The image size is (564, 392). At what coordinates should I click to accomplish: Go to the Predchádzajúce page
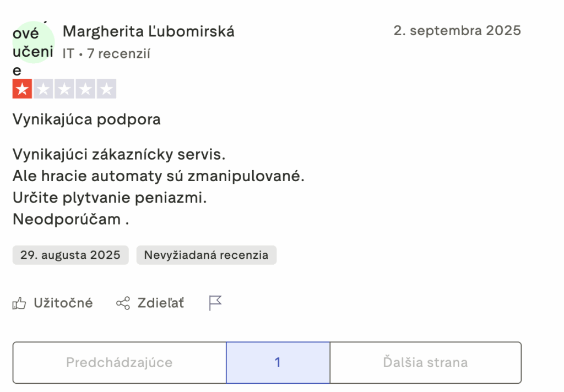coord(119,363)
